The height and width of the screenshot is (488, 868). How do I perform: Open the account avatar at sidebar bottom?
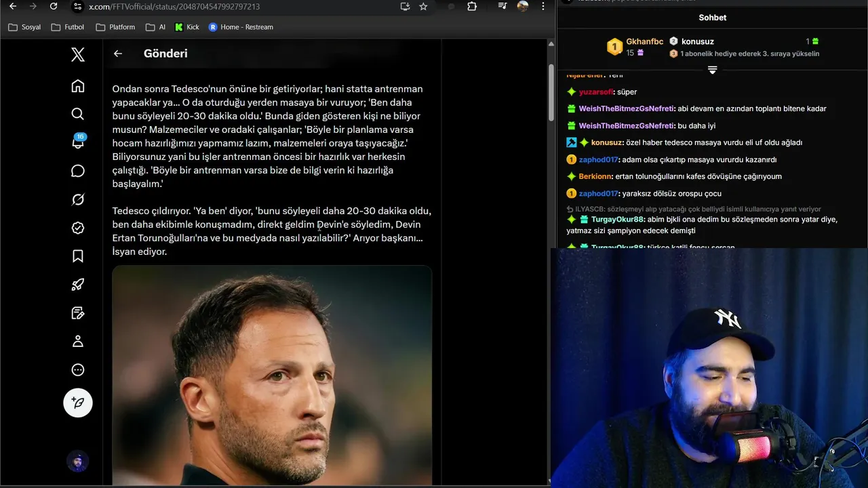point(78,462)
